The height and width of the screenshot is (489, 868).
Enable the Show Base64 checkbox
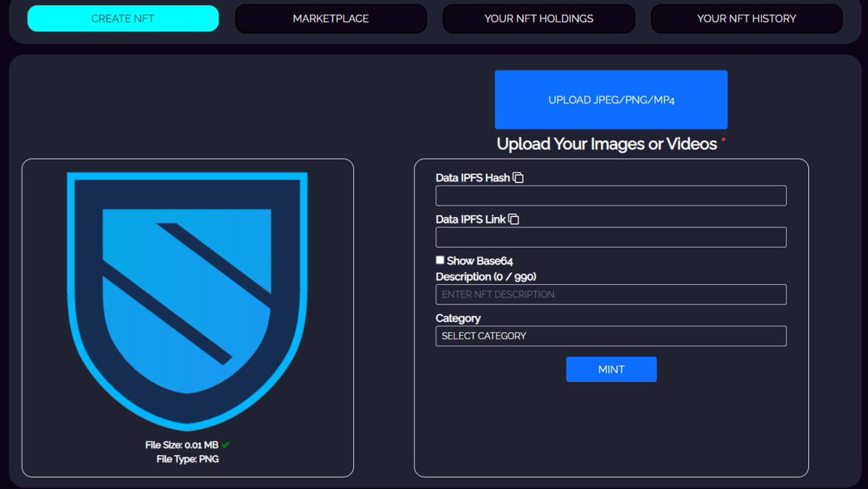point(440,260)
